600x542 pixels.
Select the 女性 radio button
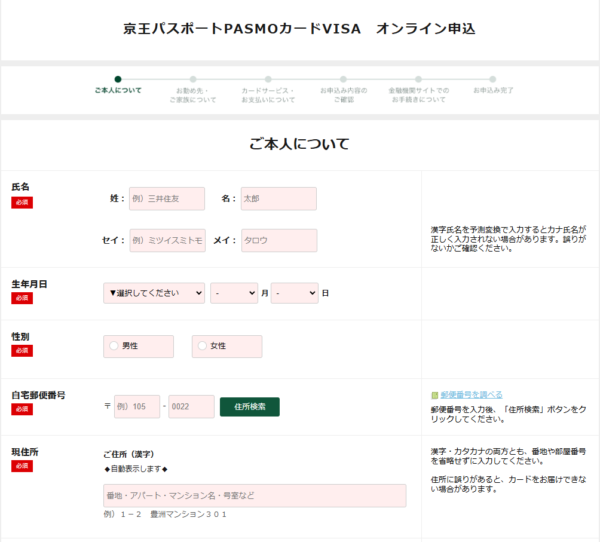click(202, 346)
